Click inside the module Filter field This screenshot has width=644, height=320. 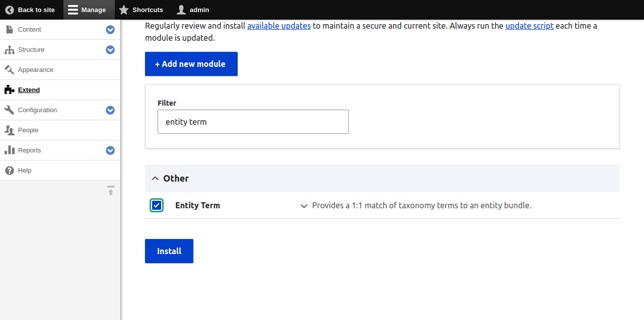click(253, 122)
